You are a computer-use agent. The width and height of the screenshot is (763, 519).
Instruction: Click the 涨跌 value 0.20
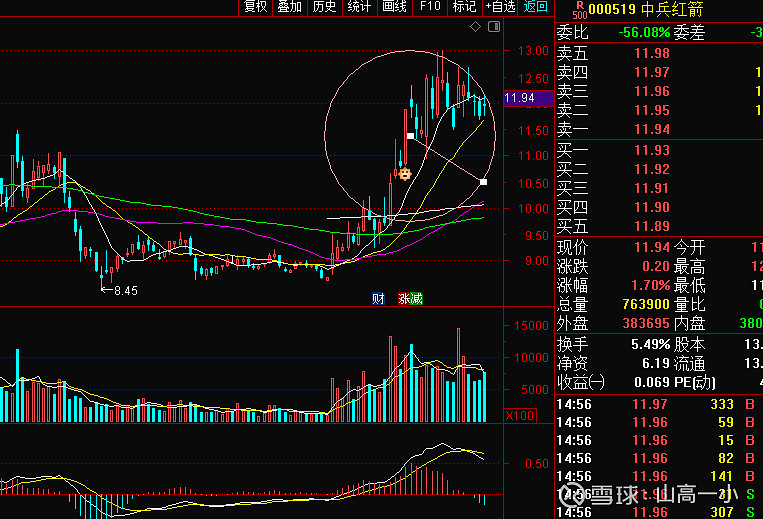(x=656, y=267)
